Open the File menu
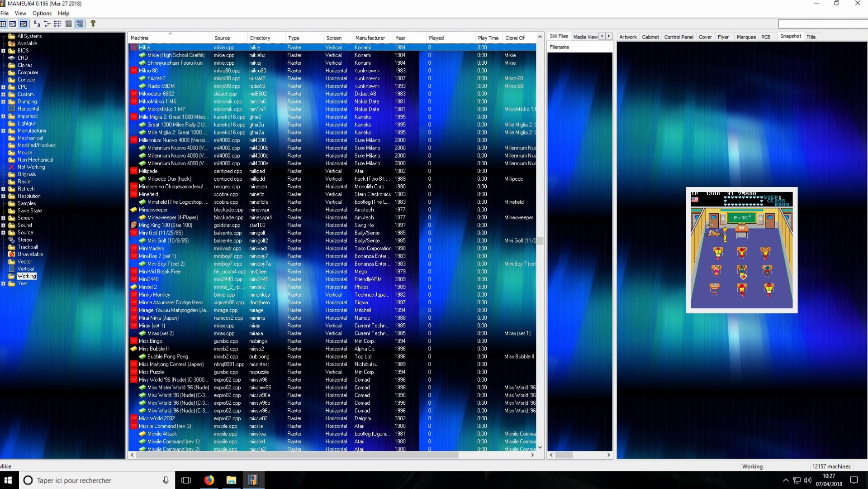Viewport: 868px width, 489px height. pyautogui.click(x=5, y=13)
